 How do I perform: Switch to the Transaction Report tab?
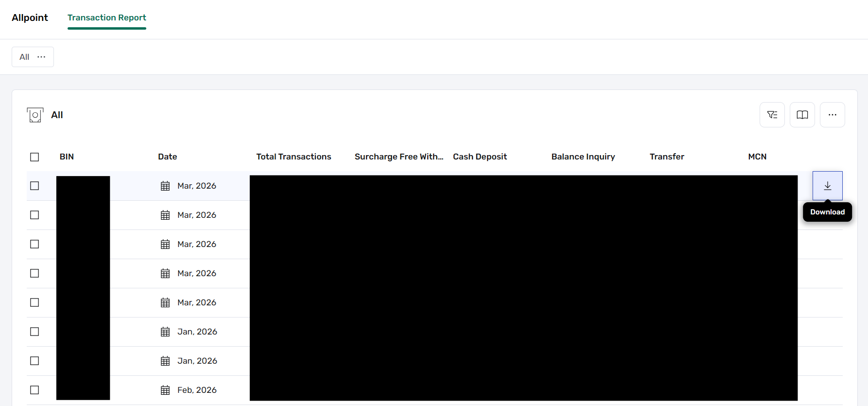point(107,18)
